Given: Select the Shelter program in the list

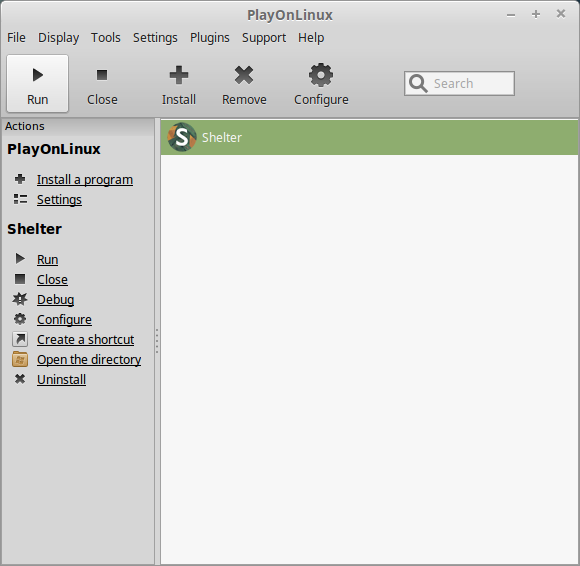Looking at the screenshot, I should point(369,137).
